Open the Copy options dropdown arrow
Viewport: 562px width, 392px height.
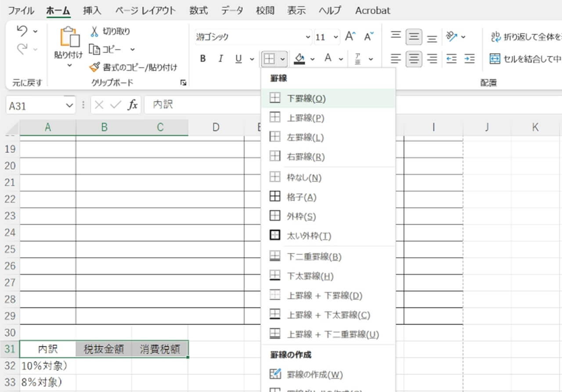point(132,50)
